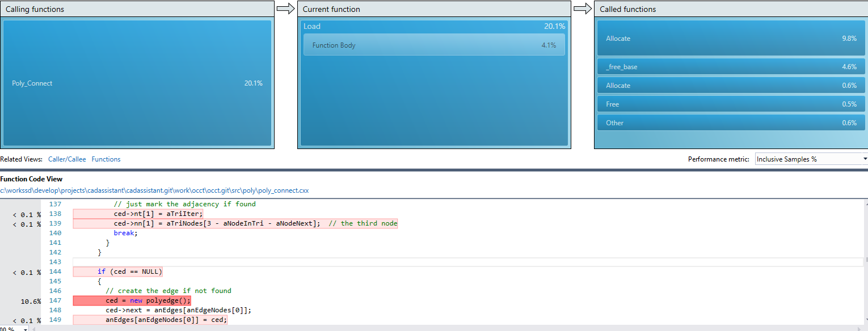Open the Functions related view link
The height and width of the screenshot is (331, 868).
106,159
